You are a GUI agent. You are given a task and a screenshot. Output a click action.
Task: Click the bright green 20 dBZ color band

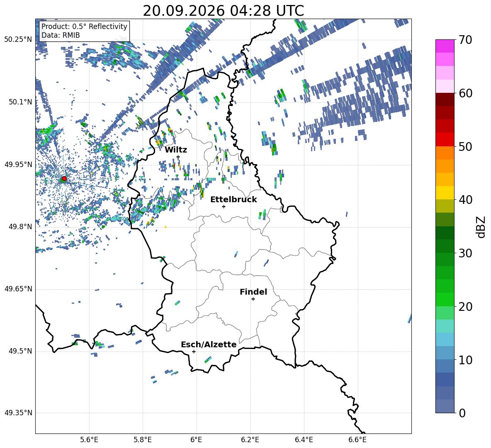click(x=445, y=299)
